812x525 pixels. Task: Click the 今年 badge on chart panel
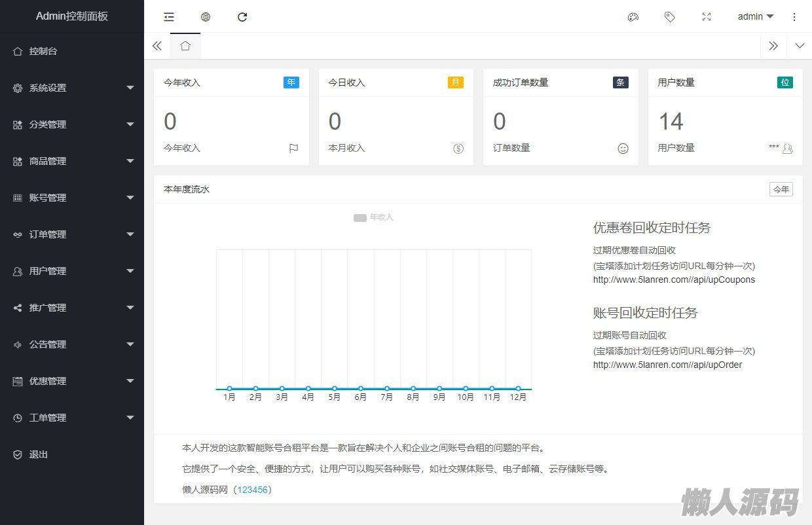pyautogui.click(x=781, y=189)
